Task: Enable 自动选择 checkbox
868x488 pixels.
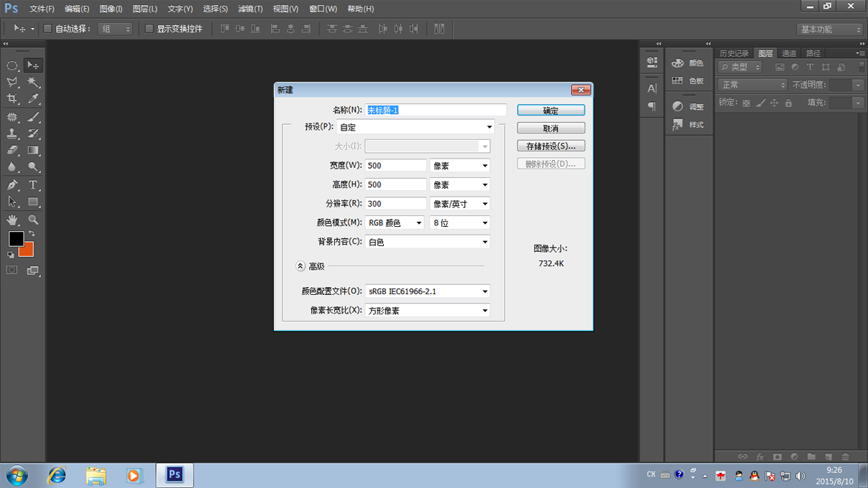Action: pos(48,29)
